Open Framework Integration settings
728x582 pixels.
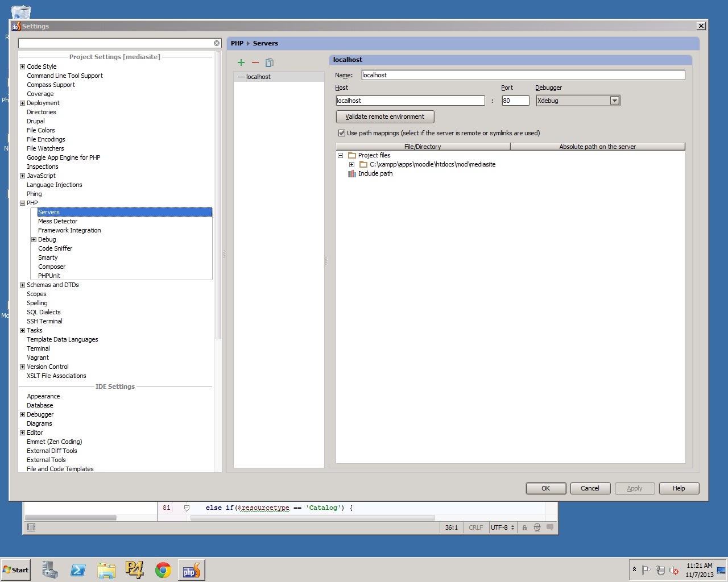(x=69, y=230)
